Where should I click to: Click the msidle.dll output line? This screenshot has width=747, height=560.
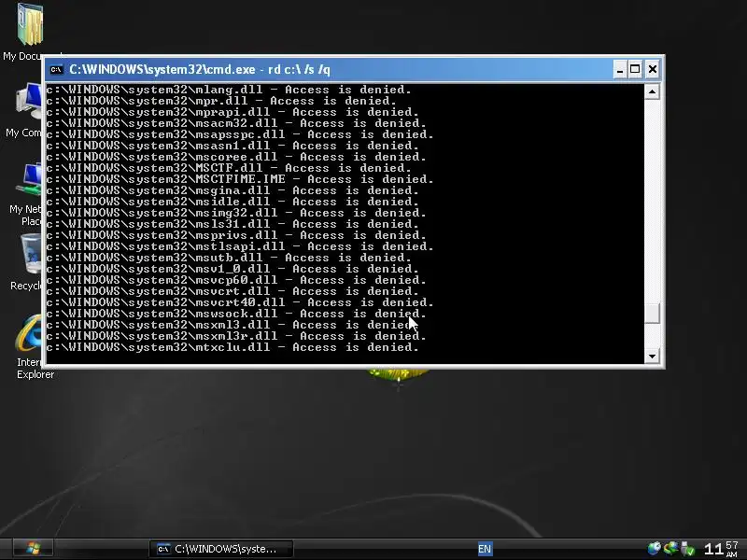click(233, 202)
